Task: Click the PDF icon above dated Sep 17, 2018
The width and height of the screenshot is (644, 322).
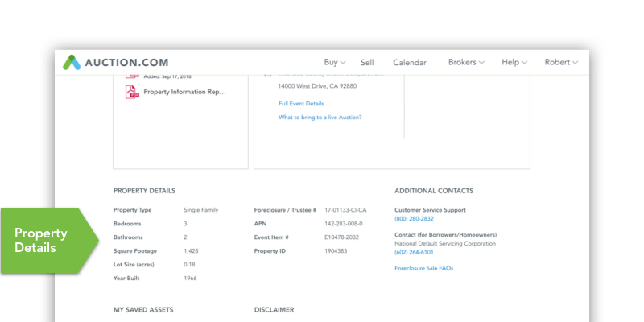Action: point(132,75)
